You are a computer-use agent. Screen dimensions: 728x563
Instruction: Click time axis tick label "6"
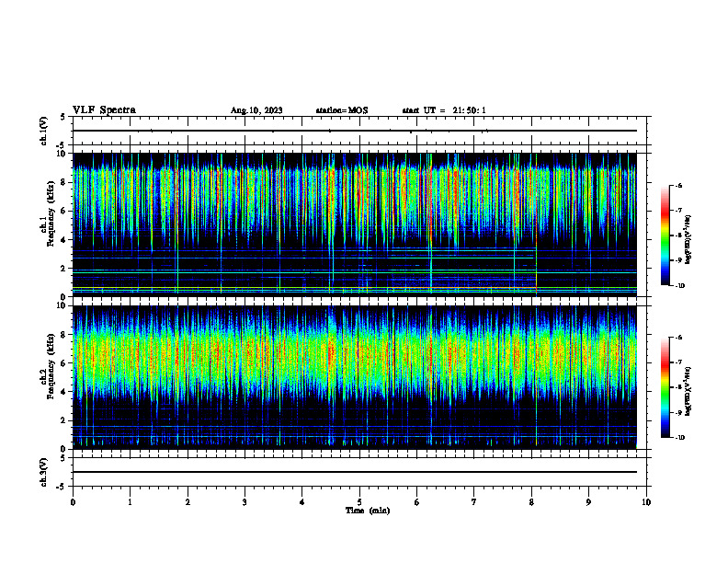tap(417, 502)
